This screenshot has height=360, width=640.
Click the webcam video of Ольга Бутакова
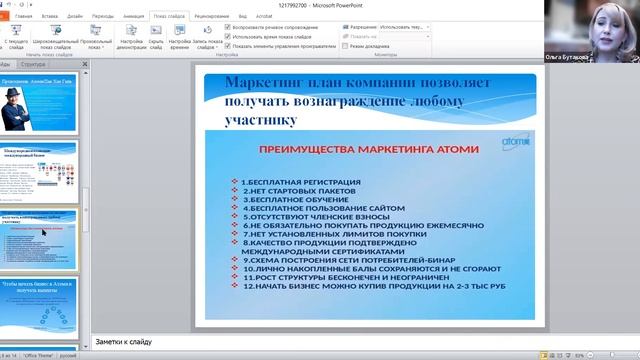592,31
